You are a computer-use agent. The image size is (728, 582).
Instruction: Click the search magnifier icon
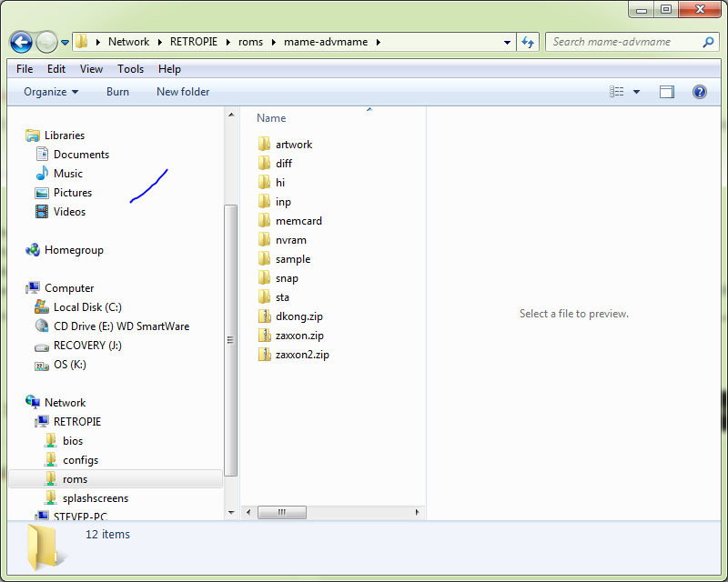tap(708, 42)
